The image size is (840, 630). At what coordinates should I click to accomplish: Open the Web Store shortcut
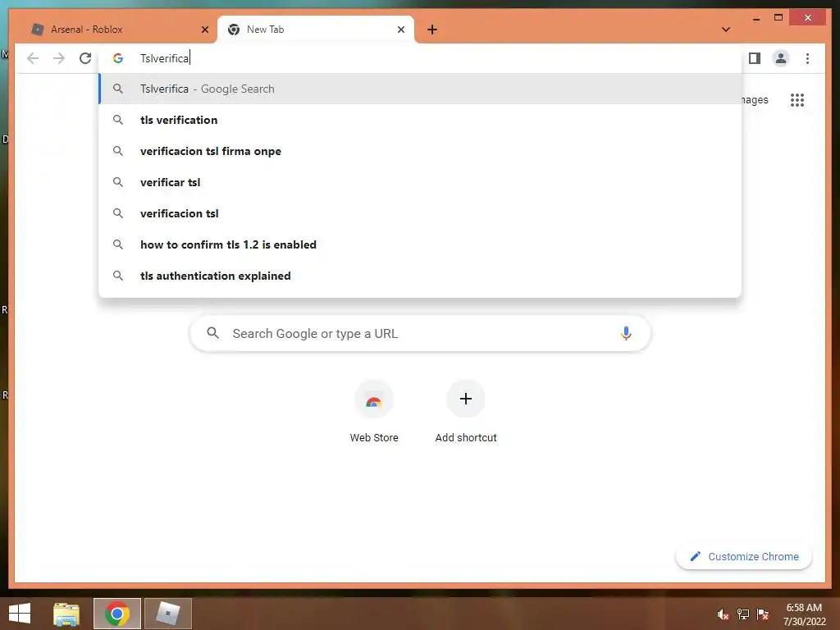pyautogui.click(x=374, y=412)
